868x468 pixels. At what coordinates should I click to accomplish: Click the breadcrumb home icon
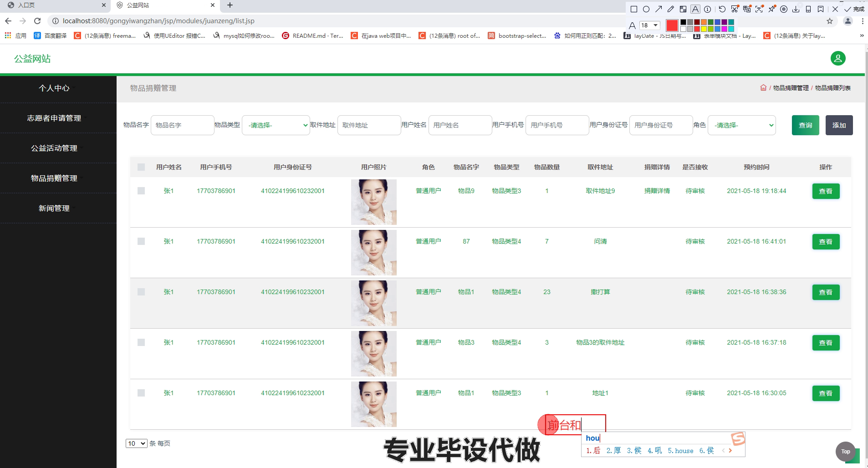click(x=763, y=87)
